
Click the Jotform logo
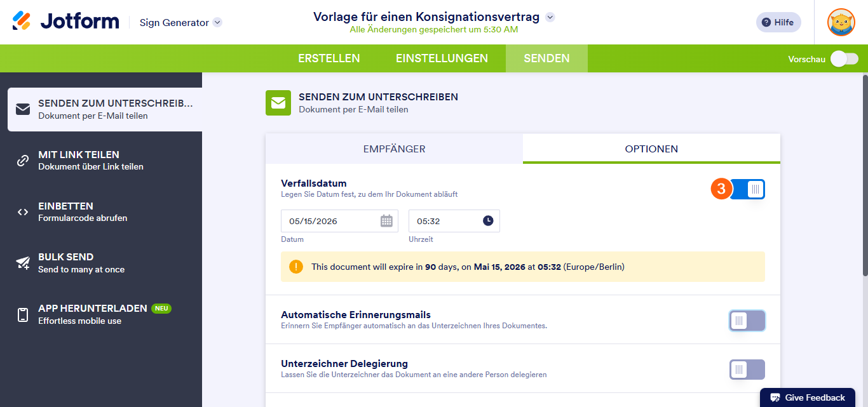[65, 21]
